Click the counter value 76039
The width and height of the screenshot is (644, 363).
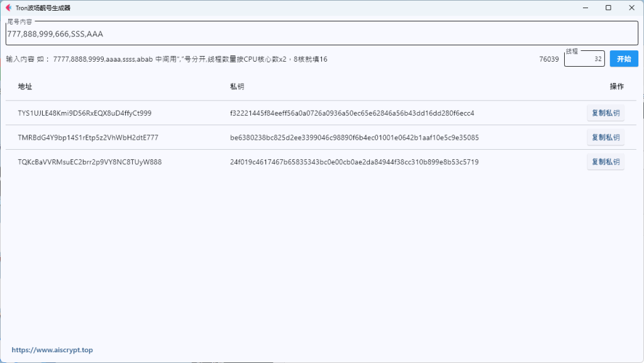pyautogui.click(x=548, y=59)
